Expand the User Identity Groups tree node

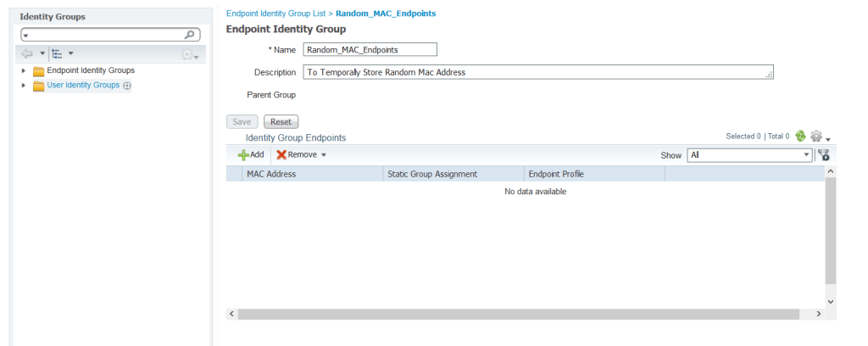[x=24, y=86]
